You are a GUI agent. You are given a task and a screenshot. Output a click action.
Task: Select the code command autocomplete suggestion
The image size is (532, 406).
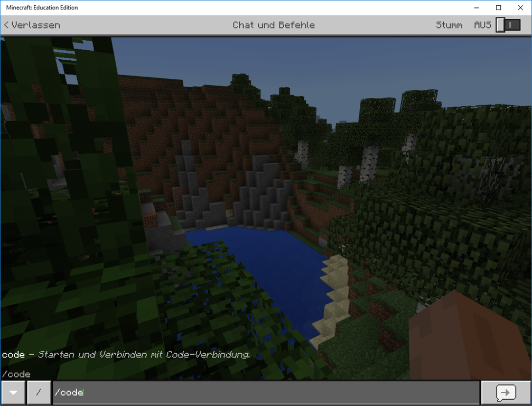tap(126, 355)
